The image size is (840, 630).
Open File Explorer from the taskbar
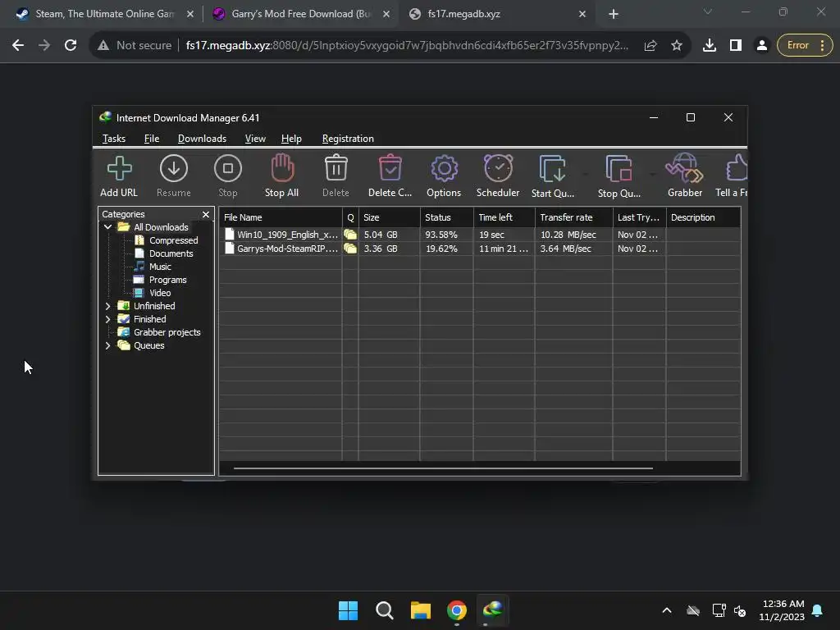(421, 610)
